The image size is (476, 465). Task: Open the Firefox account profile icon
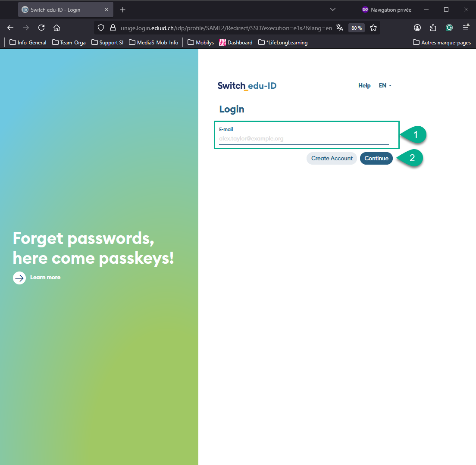(x=417, y=28)
